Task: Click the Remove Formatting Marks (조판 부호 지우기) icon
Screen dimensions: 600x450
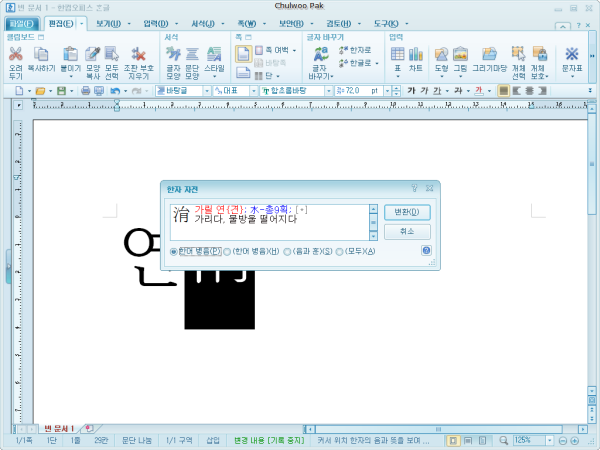Action: [x=138, y=54]
